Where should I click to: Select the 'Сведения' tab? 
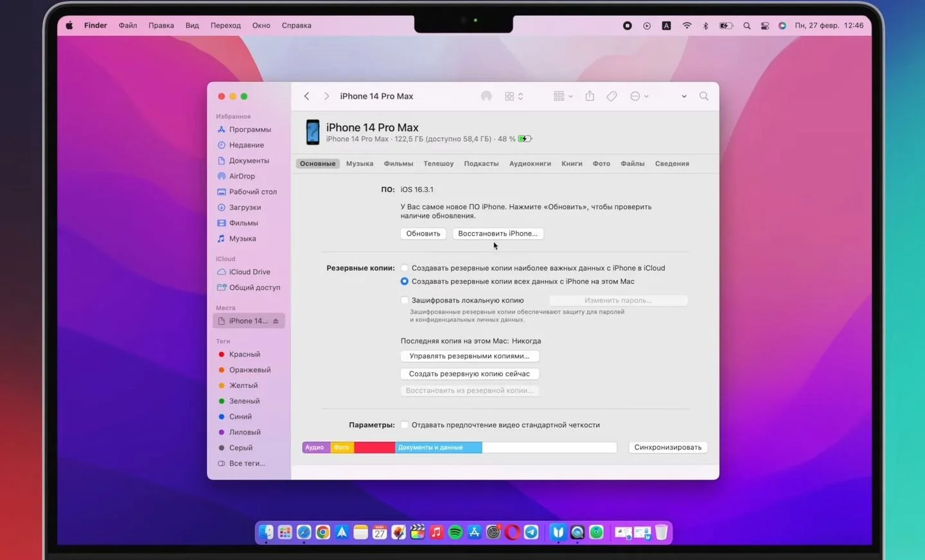672,164
